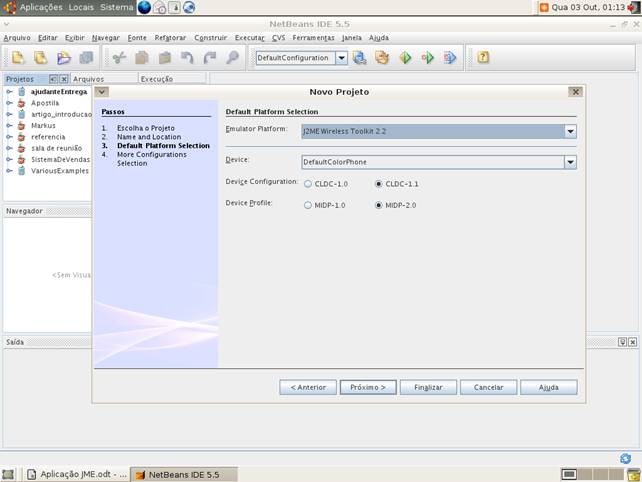Click the Aplicação JME.odt taskbar item

point(76,474)
